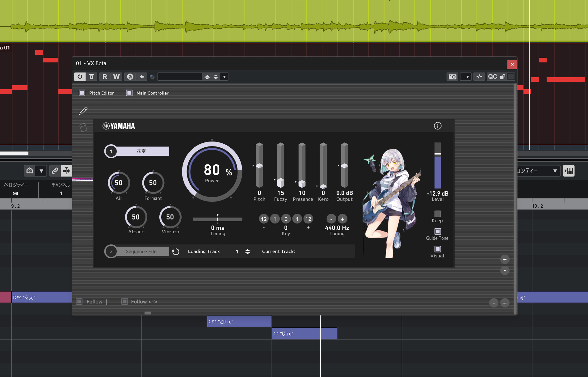Enable the Follow <-> checkbox
The width and height of the screenshot is (588, 377).
124,302
